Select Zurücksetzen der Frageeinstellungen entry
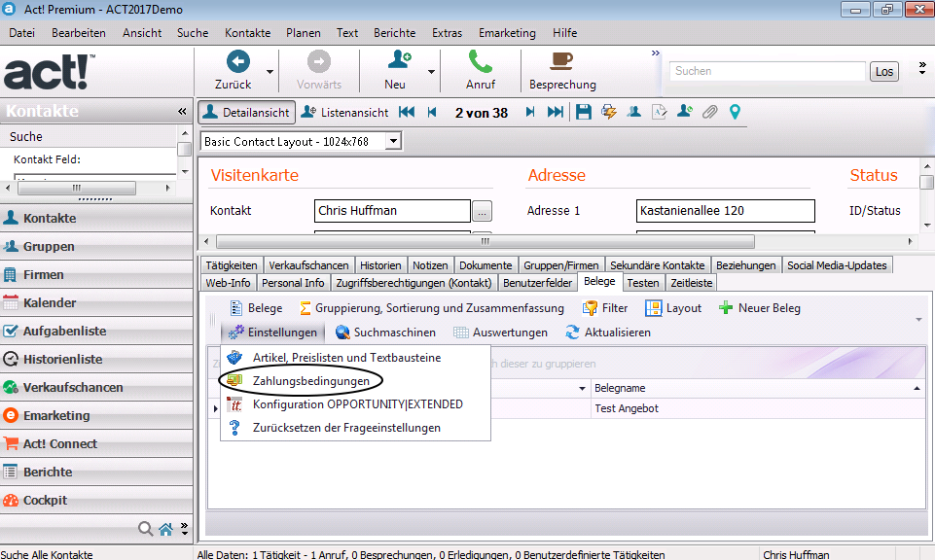The width and height of the screenshot is (935, 560). pyautogui.click(x=355, y=428)
